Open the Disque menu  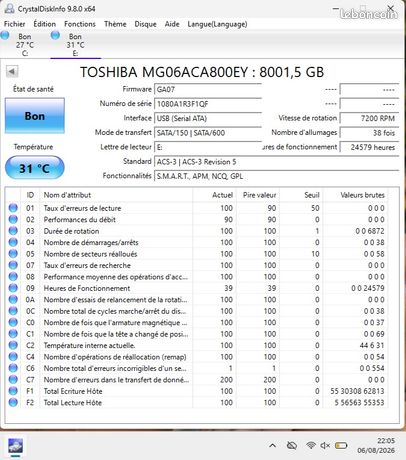[x=145, y=24]
